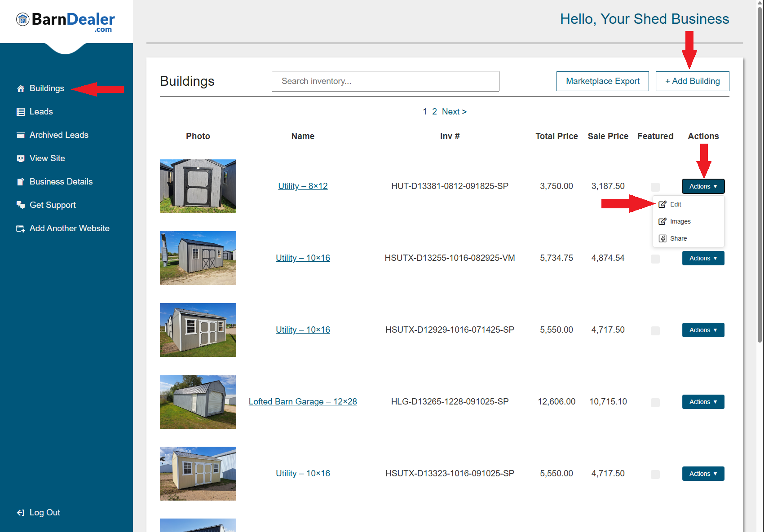Click the Add Another Website icon

point(21,229)
